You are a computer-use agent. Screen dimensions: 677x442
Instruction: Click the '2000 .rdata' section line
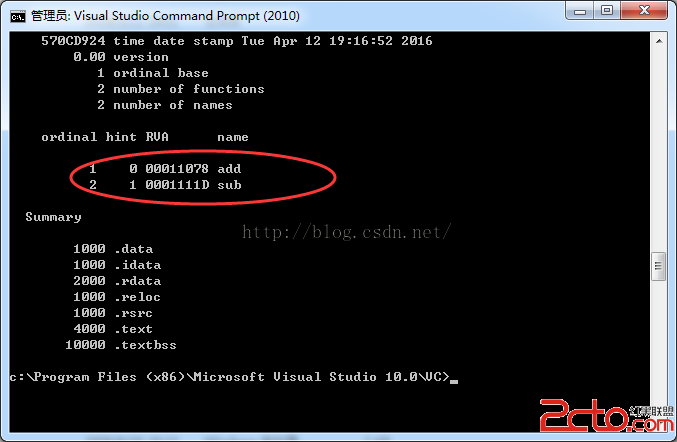click(x=117, y=281)
